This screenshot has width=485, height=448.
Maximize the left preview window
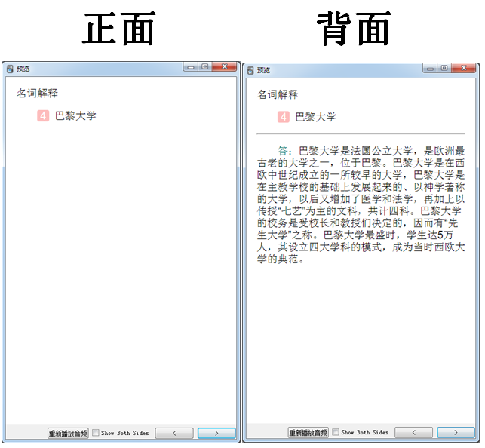pyautogui.click(x=204, y=67)
